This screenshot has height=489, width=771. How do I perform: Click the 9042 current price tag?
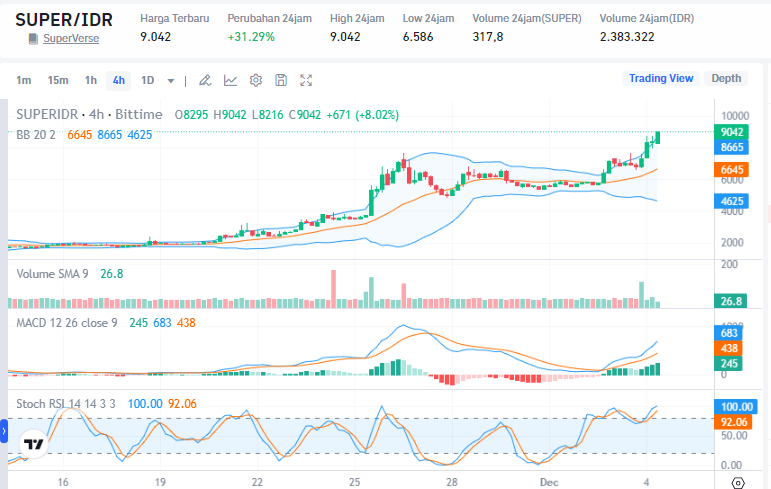coord(732,132)
